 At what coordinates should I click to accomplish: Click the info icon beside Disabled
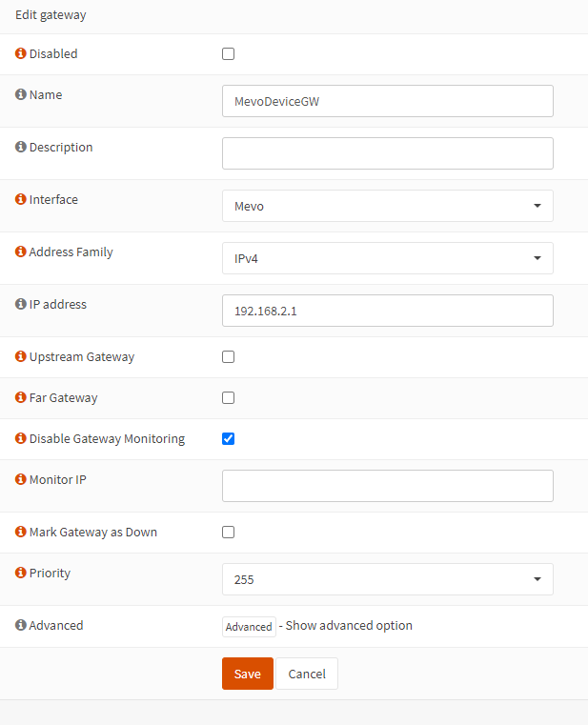click(x=21, y=54)
